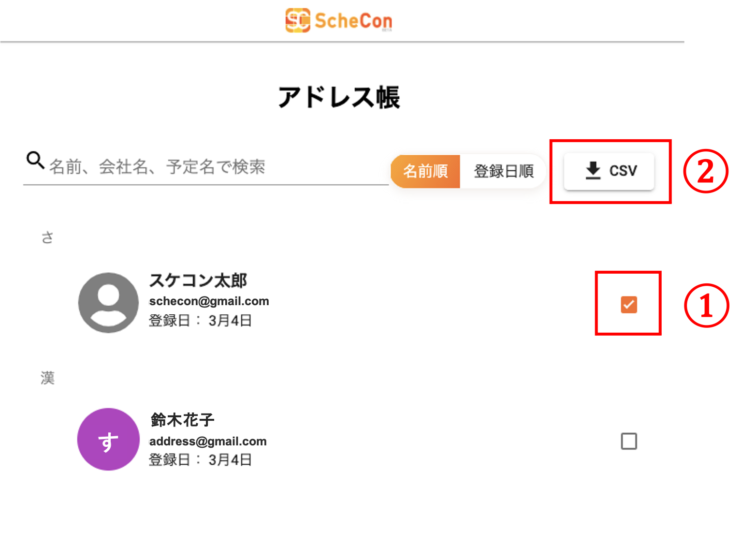
Task: Open the スケコン太郎 contact name
Action: tap(198, 280)
